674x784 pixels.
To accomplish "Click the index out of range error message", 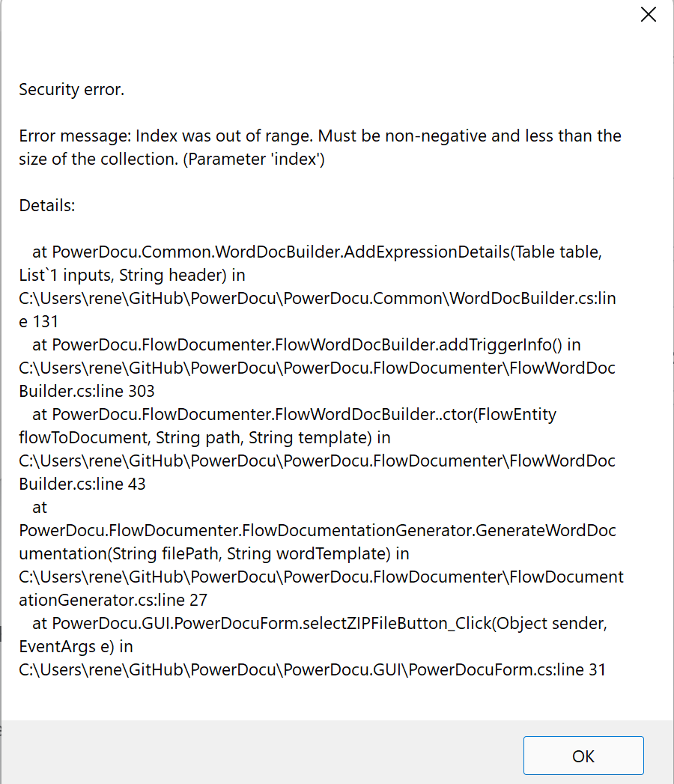I will coord(320,147).
